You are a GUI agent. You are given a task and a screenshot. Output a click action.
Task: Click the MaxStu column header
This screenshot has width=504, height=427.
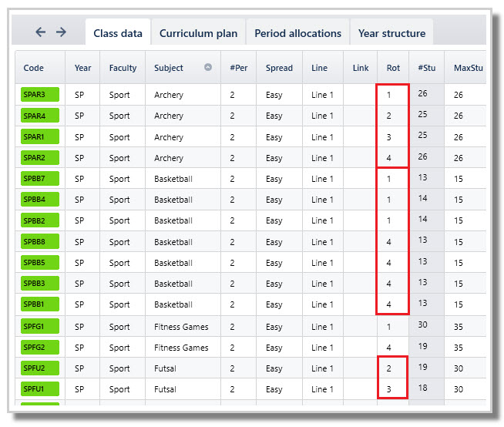[x=468, y=68]
